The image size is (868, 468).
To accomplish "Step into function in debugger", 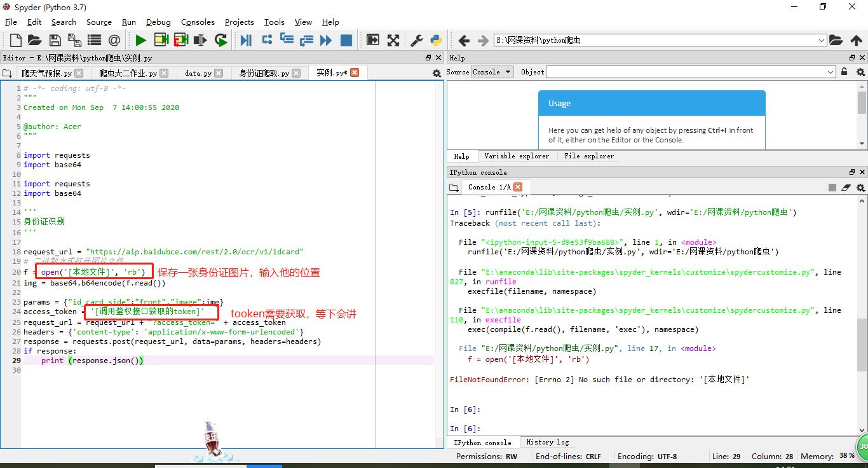I will [287, 40].
